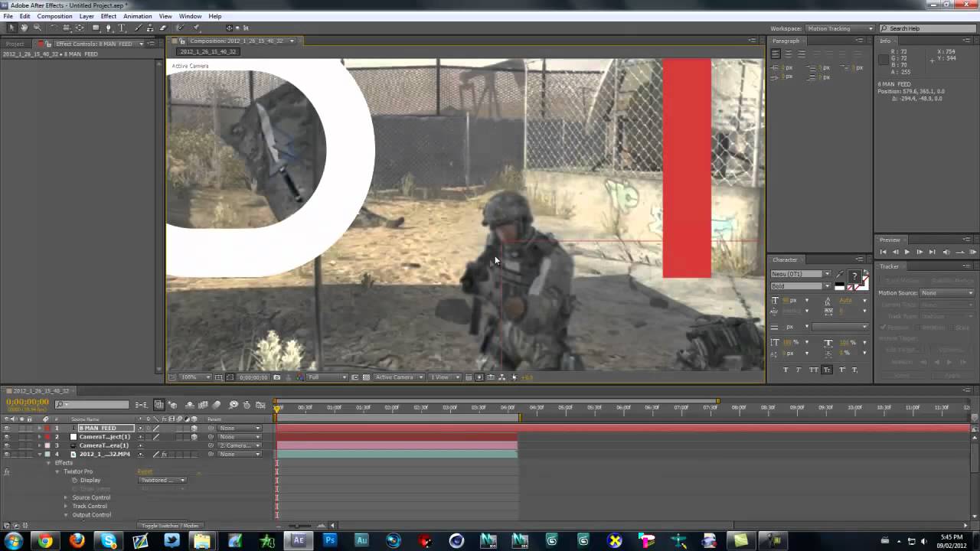Click the Graph Editor button in timeline

[260, 405]
